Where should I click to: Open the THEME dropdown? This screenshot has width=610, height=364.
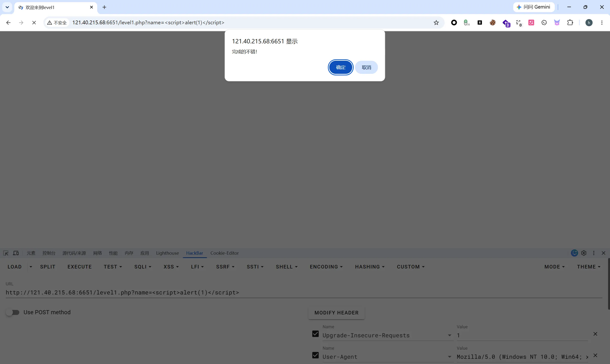[589, 267]
